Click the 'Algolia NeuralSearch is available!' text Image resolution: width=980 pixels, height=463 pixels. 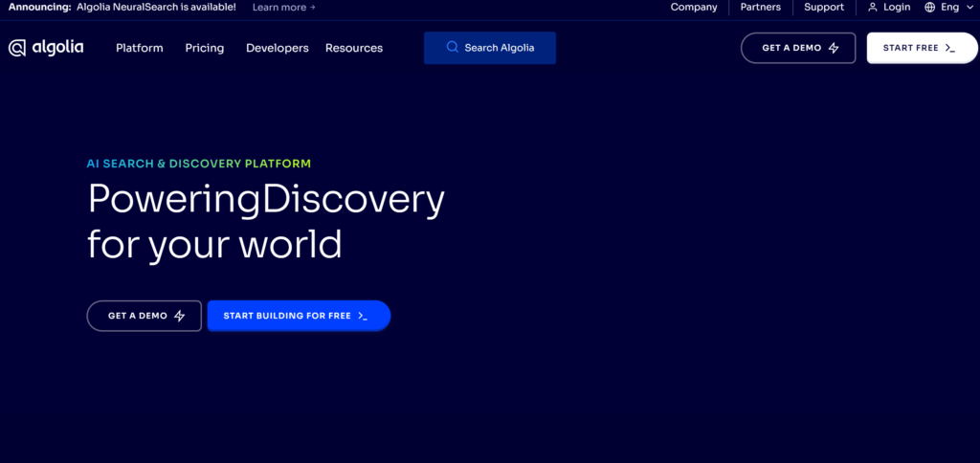click(x=156, y=8)
